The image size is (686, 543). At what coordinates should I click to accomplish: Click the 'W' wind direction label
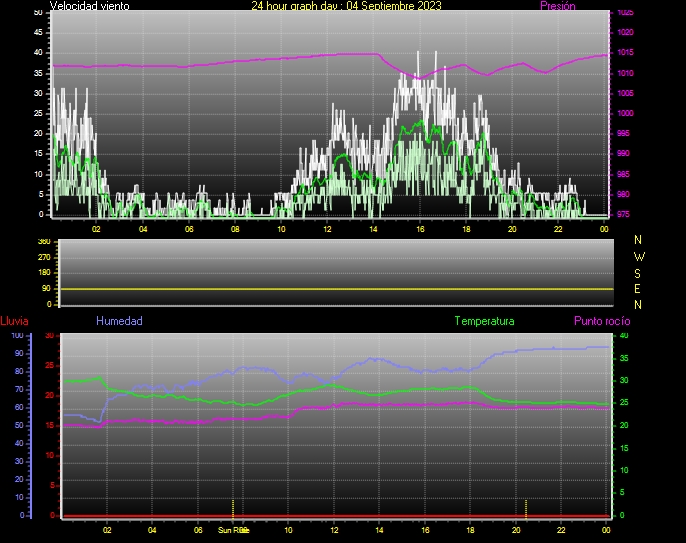click(639, 257)
